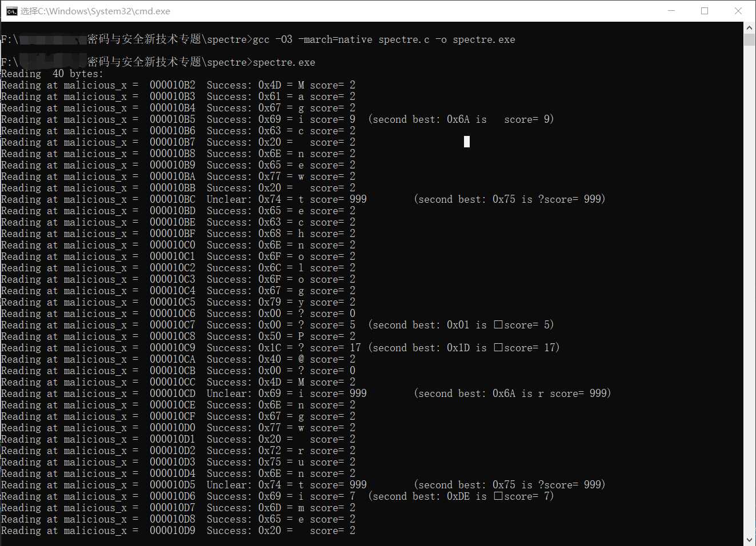Click address 000010B2 in output
The height and width of the screenshot is (546, 756).
click(173, 85)
